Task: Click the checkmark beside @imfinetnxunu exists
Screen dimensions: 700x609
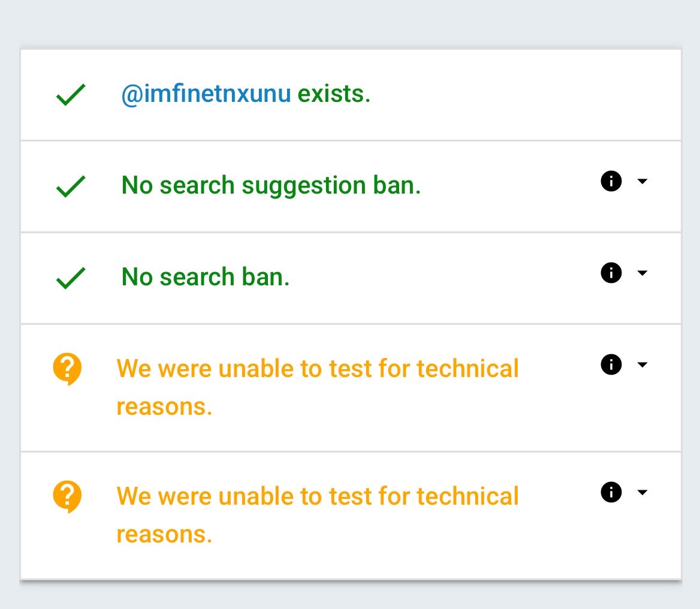Action: click(71, 95)
